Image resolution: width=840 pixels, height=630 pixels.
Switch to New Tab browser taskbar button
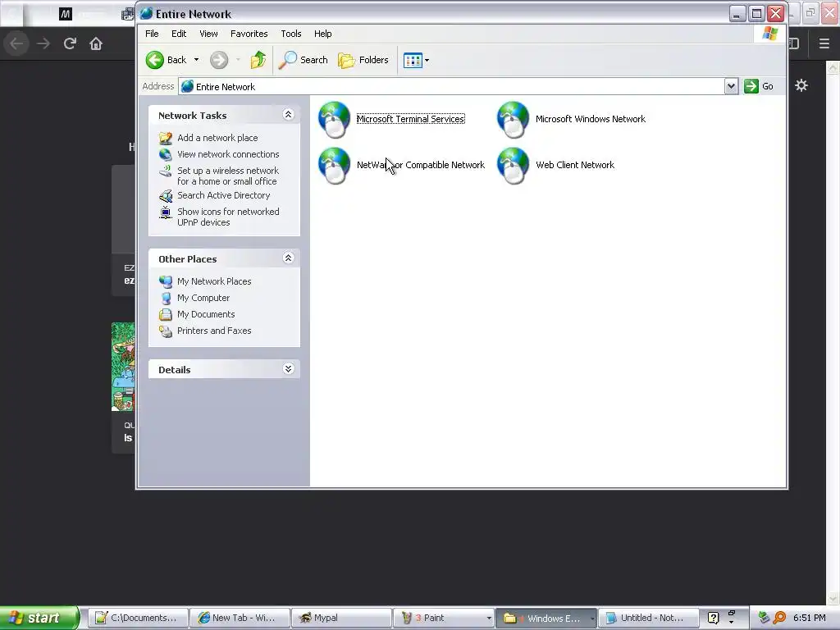tap(240, 619)
